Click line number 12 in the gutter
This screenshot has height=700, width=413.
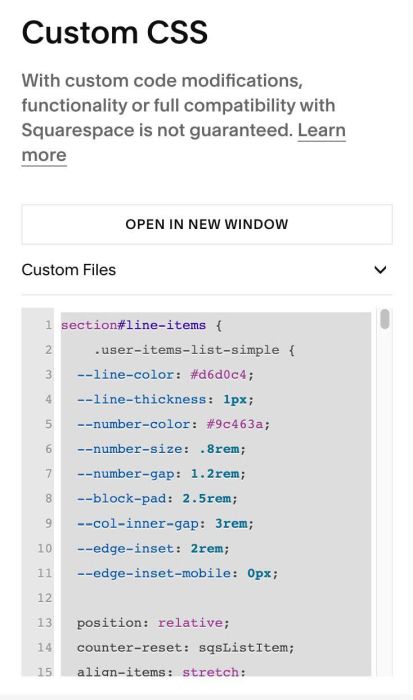pyautogui.click(x=45, y=598)
